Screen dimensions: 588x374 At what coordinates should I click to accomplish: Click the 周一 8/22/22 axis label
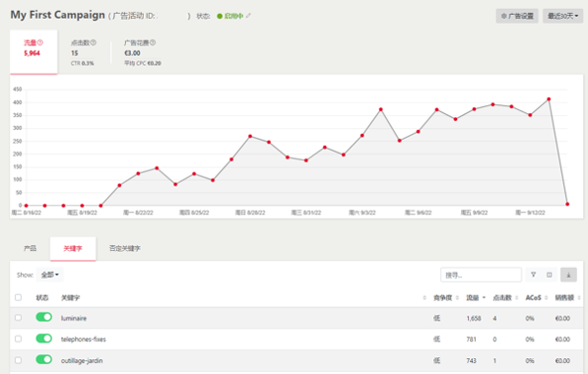tap(138, 213)
